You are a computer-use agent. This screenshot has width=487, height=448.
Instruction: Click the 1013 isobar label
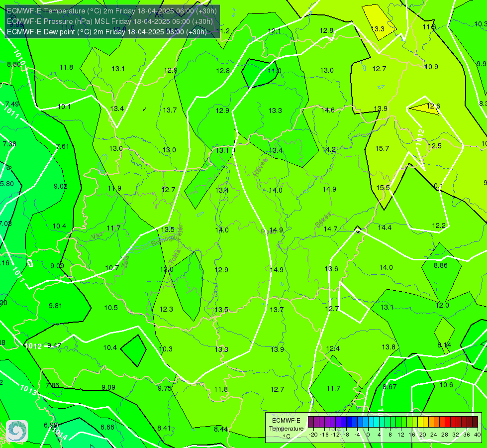(28, 389)
